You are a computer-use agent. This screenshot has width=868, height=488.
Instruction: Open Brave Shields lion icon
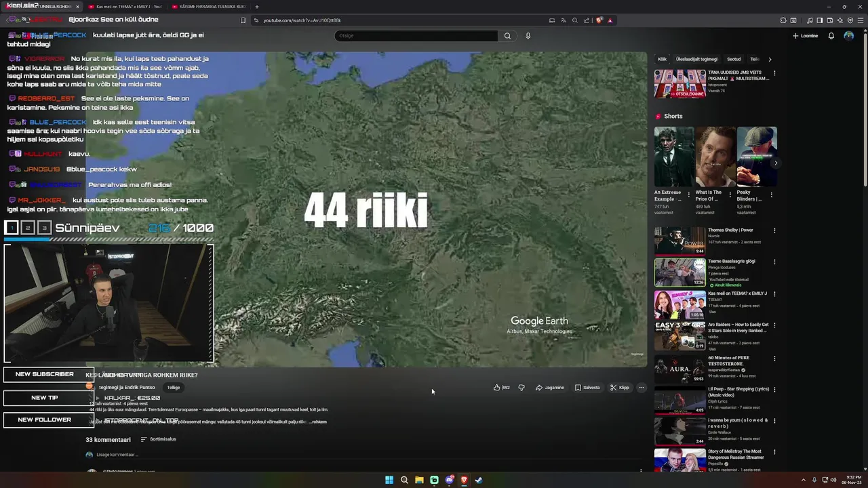pyautogui.click(x=599, y=20)
